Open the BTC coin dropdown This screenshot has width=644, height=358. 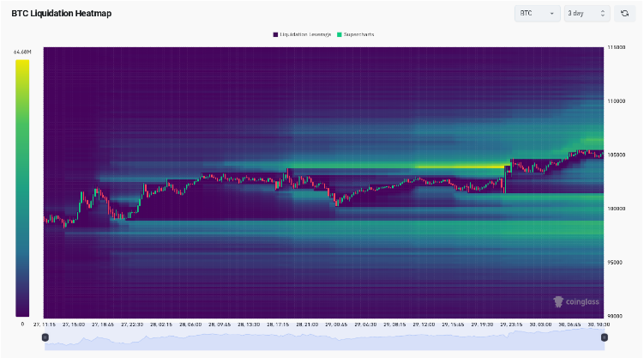click(x=537, y=14)
